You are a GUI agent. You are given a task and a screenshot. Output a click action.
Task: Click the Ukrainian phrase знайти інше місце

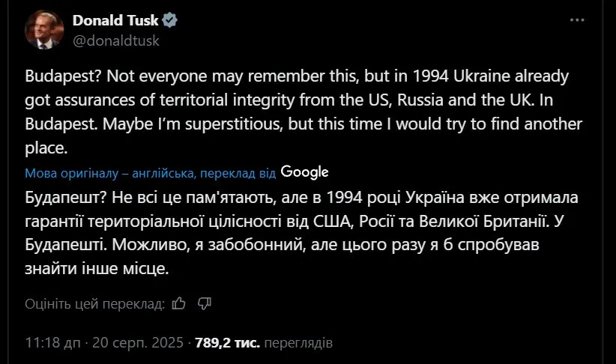(x=97, y=267)
